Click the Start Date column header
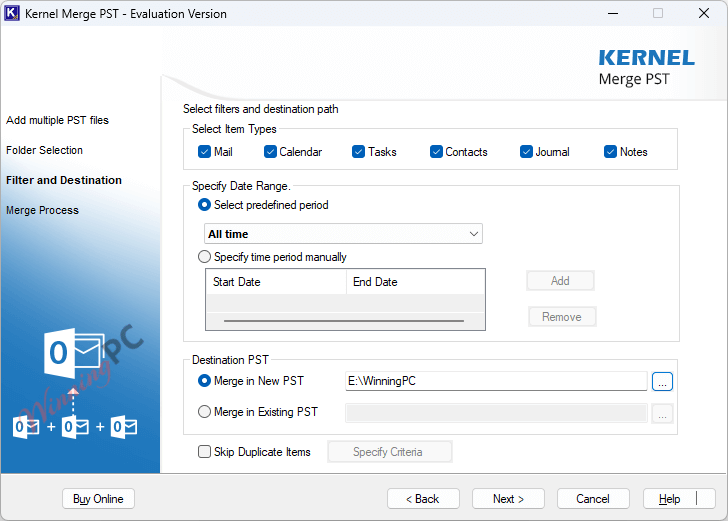 click(x=276, y=282)
